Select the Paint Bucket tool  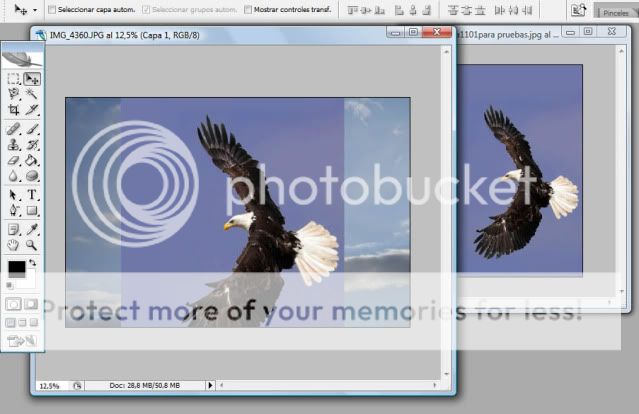(32, 160)
